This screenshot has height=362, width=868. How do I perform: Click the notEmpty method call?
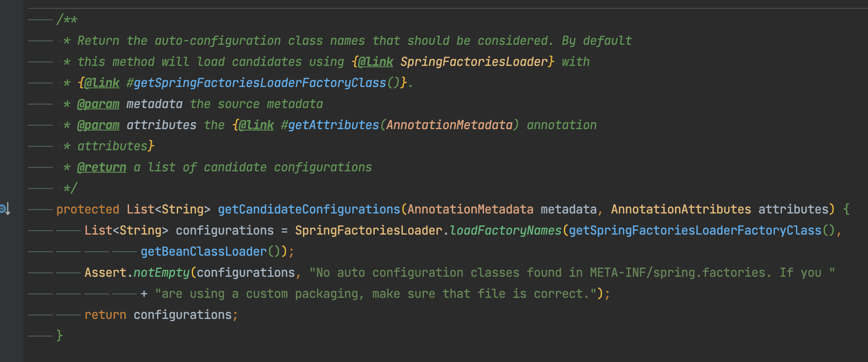coord(161,273)
